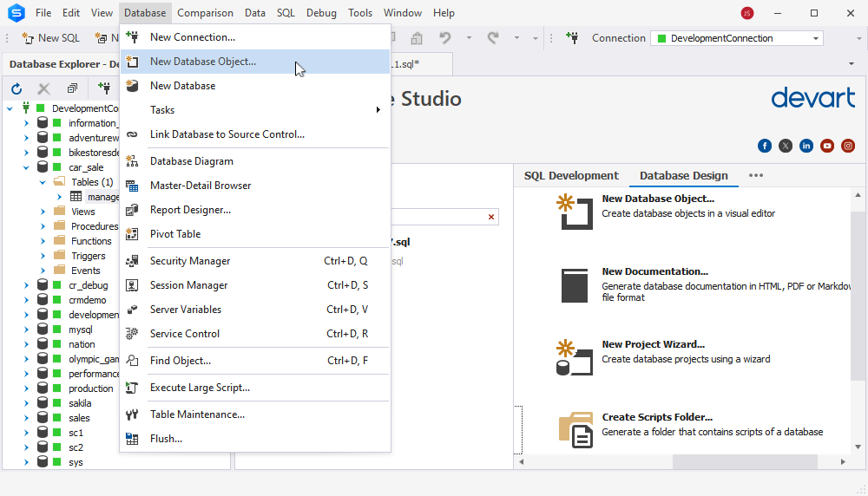Expand the sys database node
This screenshot has height=496, width=868.
26,462
